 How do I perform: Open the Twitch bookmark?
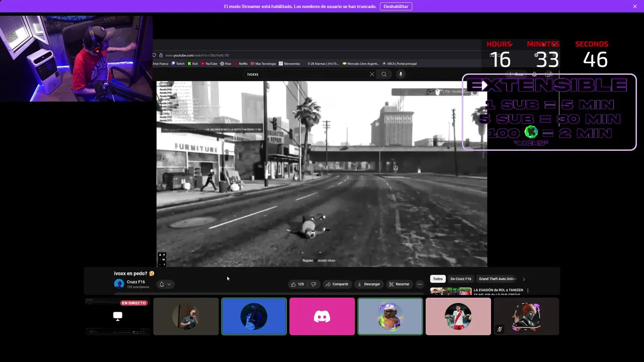tap(178, 64)
